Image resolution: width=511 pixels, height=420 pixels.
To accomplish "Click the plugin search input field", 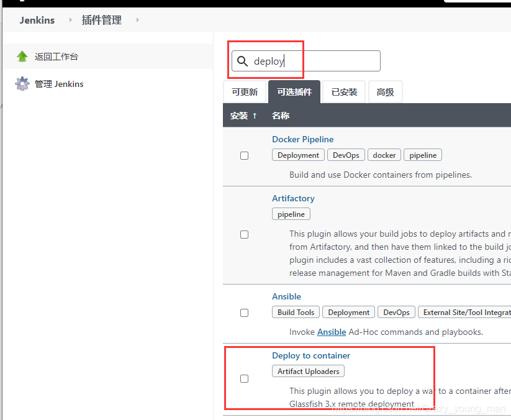I will coord(306,61).
